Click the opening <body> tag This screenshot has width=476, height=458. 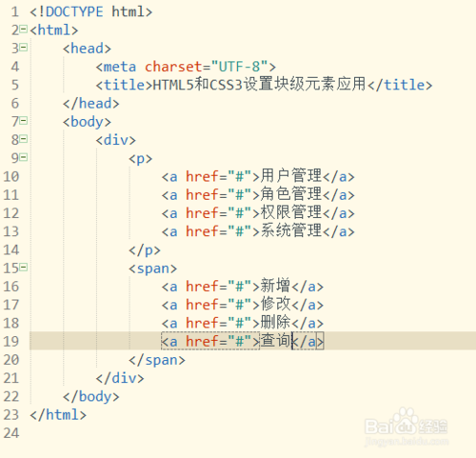[87, 122]
